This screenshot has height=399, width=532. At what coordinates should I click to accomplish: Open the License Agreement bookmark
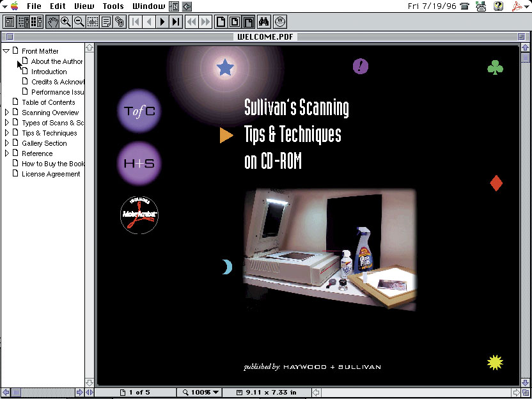coord(51,174)
